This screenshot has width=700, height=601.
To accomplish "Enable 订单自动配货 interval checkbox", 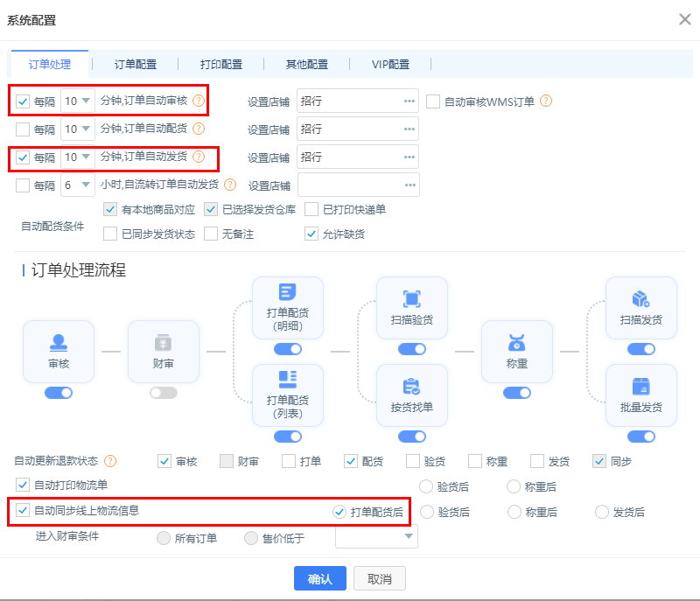I will (23, 129).
